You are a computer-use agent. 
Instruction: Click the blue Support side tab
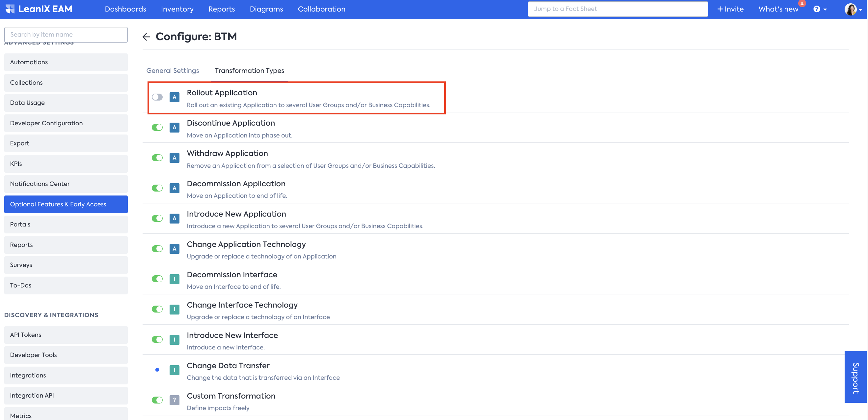(x=855, y=377)
